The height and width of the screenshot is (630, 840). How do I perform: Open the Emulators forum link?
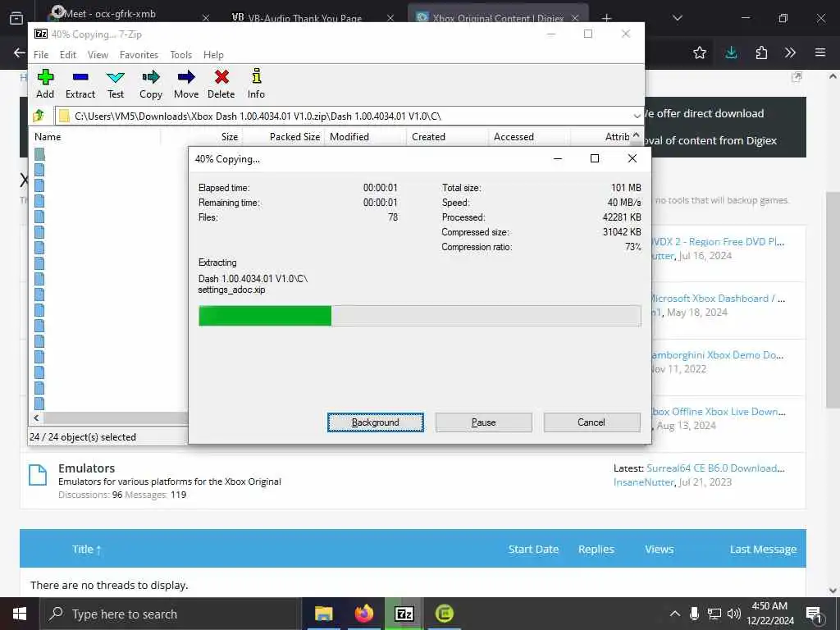[86, 468]
